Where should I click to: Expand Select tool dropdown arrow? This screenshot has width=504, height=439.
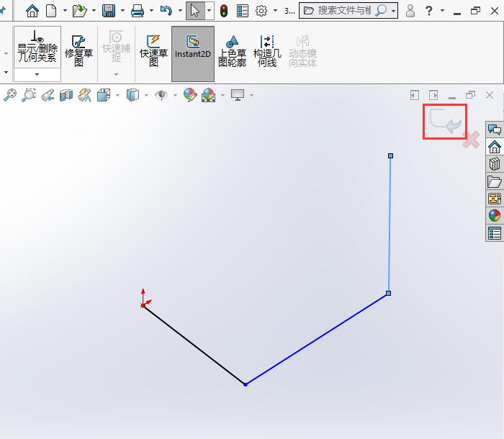pyautogui.click(x=209, y=11)
